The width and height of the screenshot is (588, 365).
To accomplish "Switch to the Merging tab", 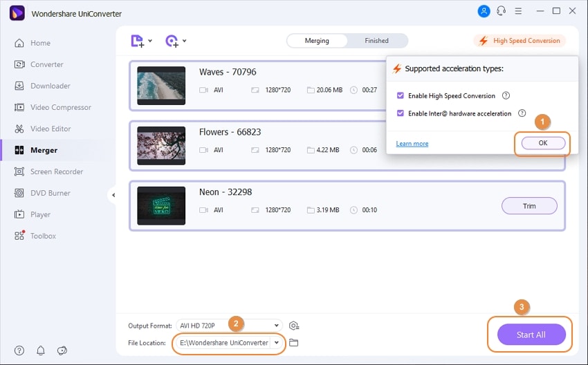I will [x=317, y=41].
